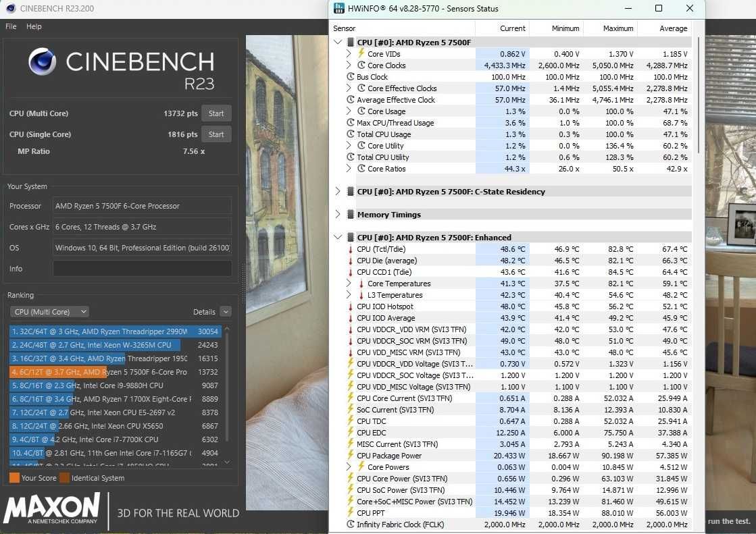Screen dimensions: 756x534
Task: Click the clock icon beside Bus Clock
Action: tap(351, 77)
